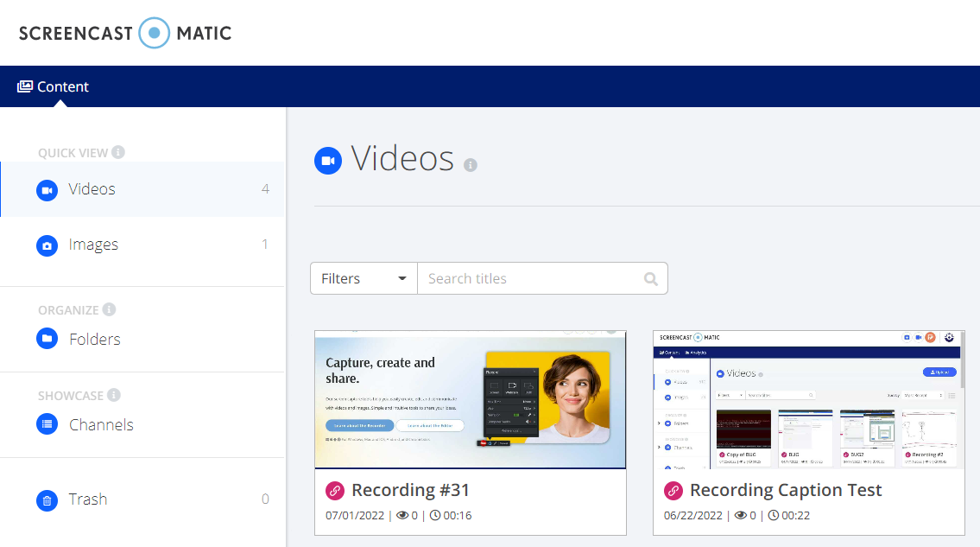Open Folders in the sidebar
Screen dimensions: 980x547
(94, 340)
